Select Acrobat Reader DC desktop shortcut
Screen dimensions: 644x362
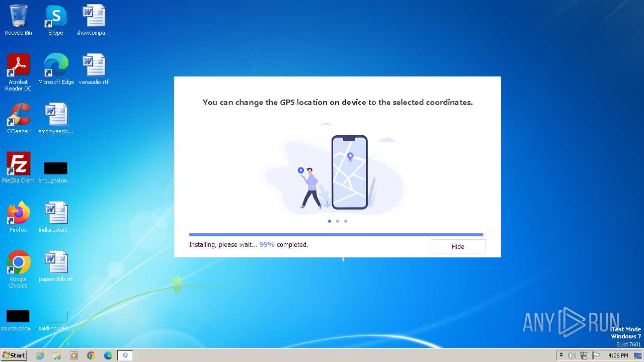pos(18,72)
